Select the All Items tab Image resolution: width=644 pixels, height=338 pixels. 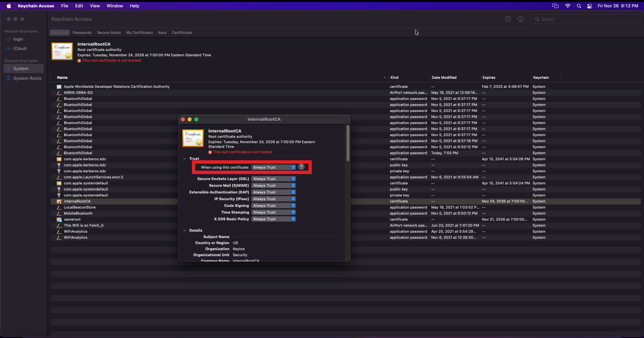pos(60,33)
